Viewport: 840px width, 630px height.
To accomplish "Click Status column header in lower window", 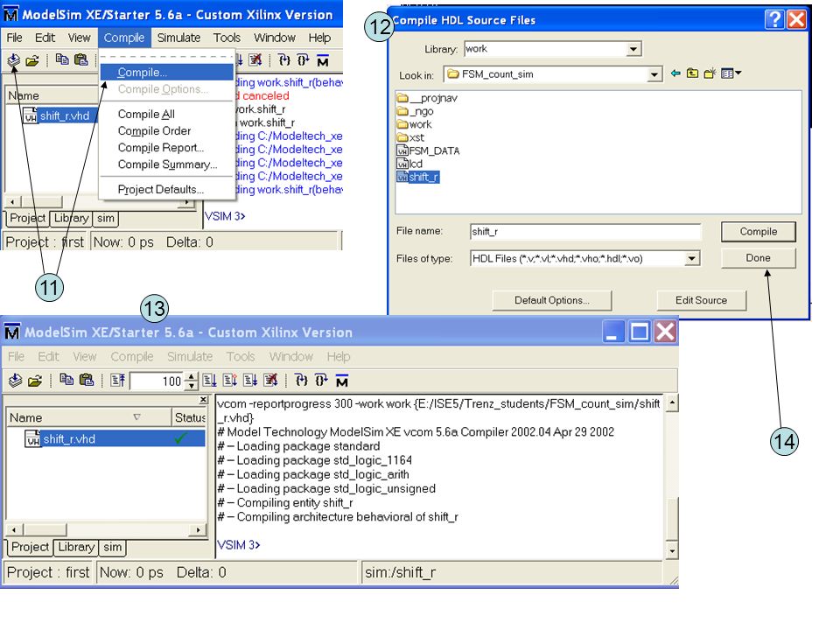I will pos(189,417).
